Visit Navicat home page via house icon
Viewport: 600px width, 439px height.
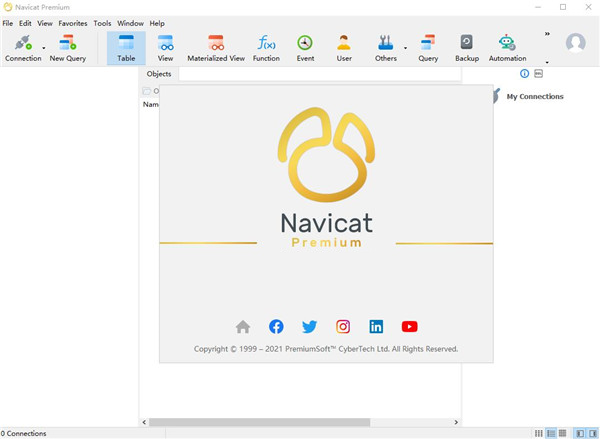coord(243,327)
